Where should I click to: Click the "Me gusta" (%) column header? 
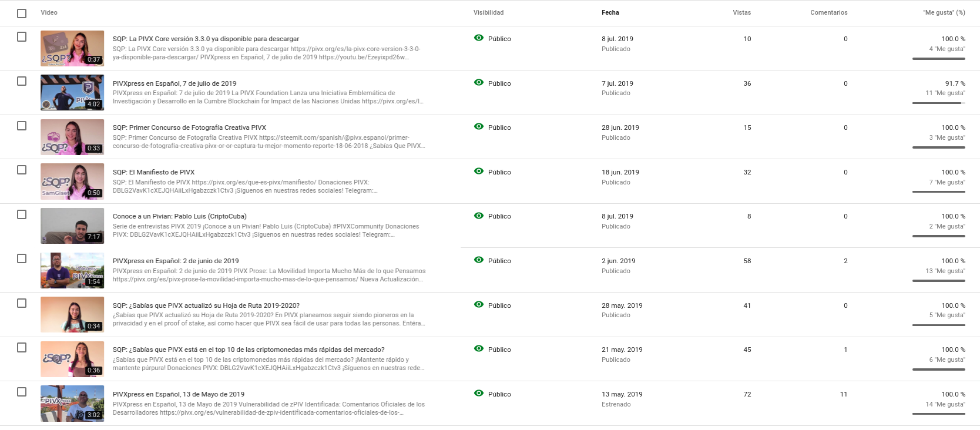click(x=944, y=12)
